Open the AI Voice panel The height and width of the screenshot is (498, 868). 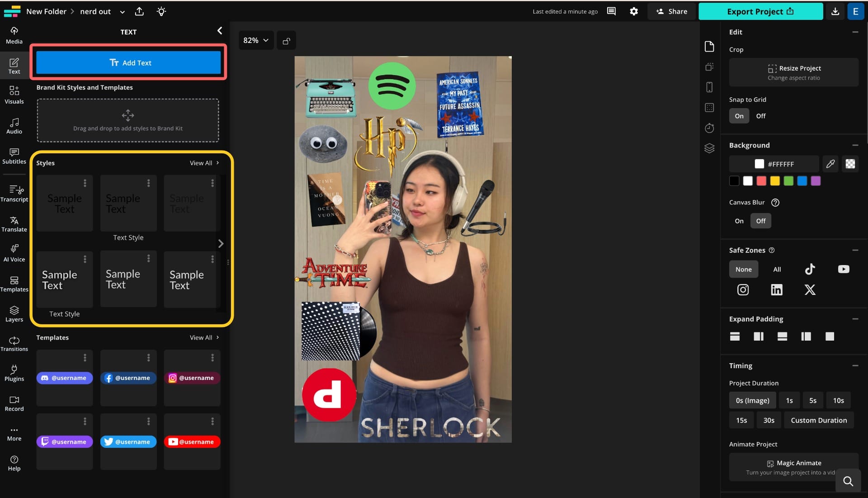[14, 253]
